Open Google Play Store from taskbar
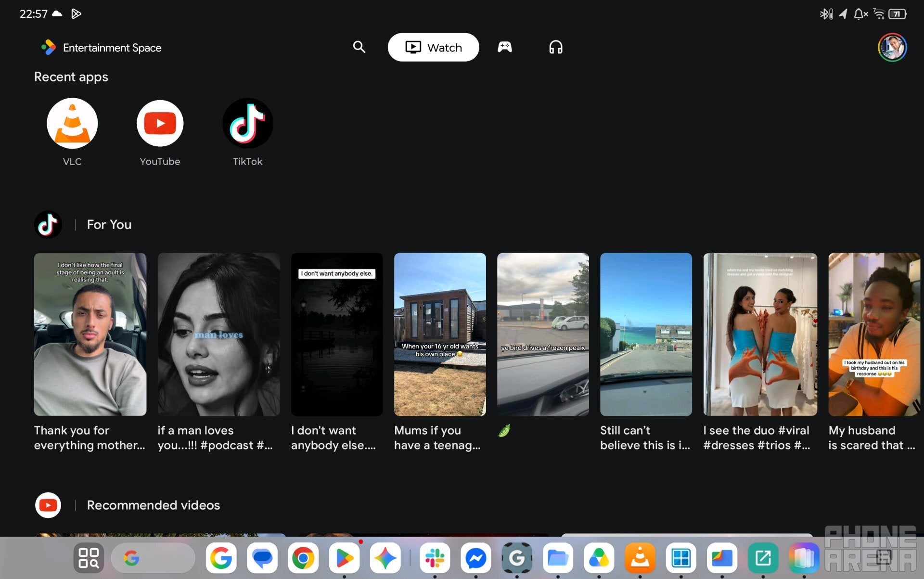 point(344,558)
